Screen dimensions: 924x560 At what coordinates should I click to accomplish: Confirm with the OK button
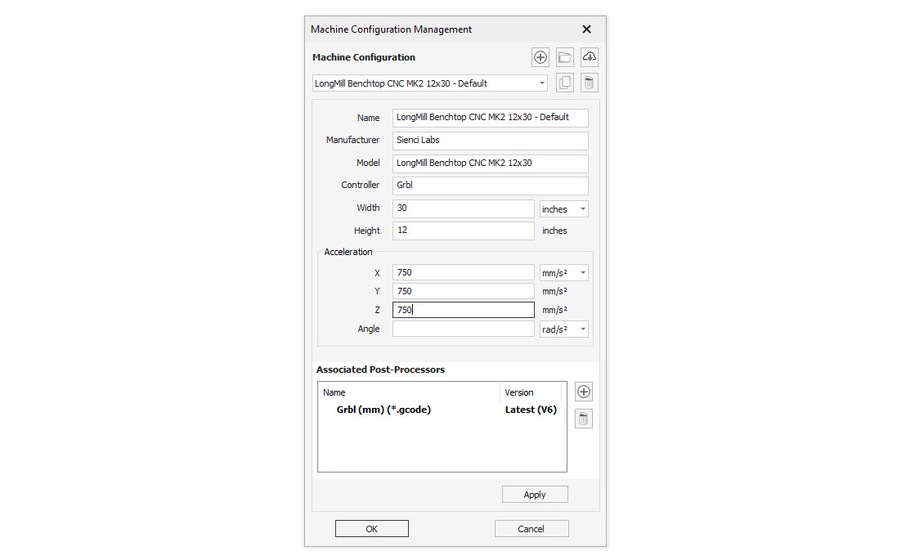371,529
